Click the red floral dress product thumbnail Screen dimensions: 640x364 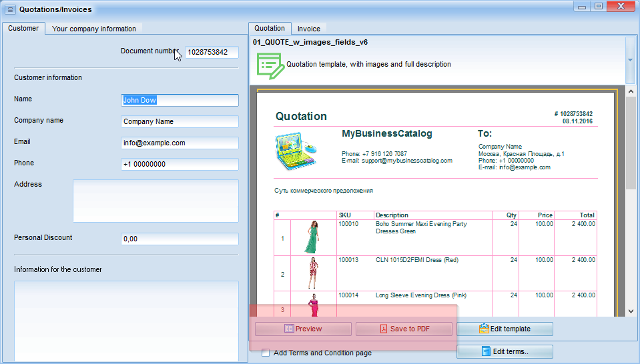pyautogui.click(x=313, y=273)
